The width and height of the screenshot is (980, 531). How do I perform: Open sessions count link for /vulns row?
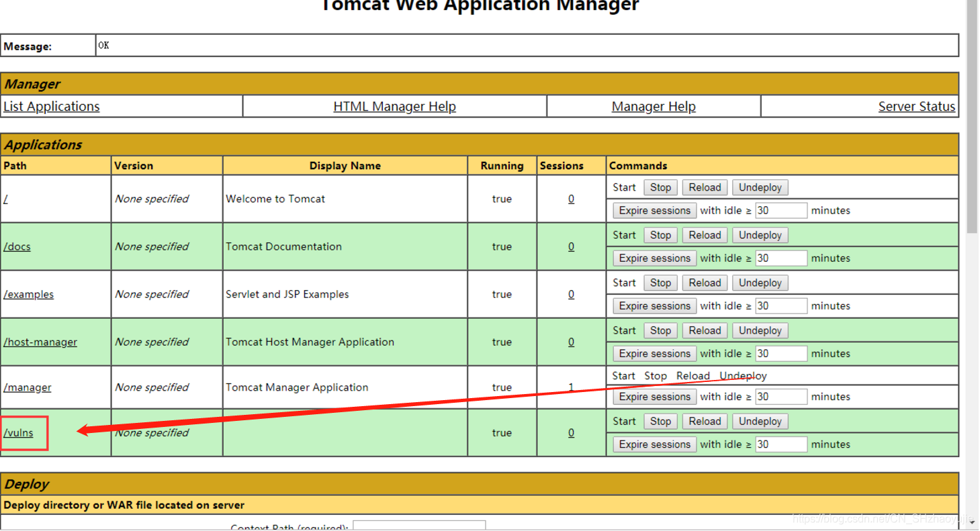[571, 432]
